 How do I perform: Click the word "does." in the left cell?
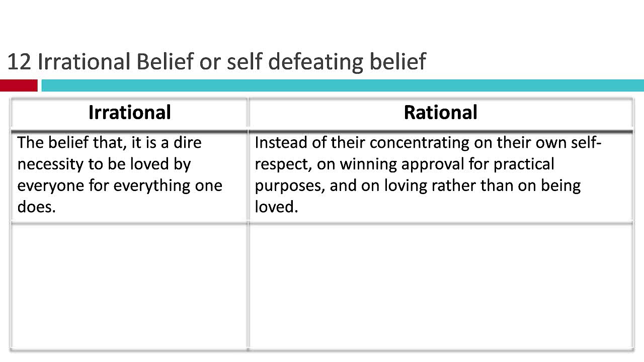(x=36, y=207)
